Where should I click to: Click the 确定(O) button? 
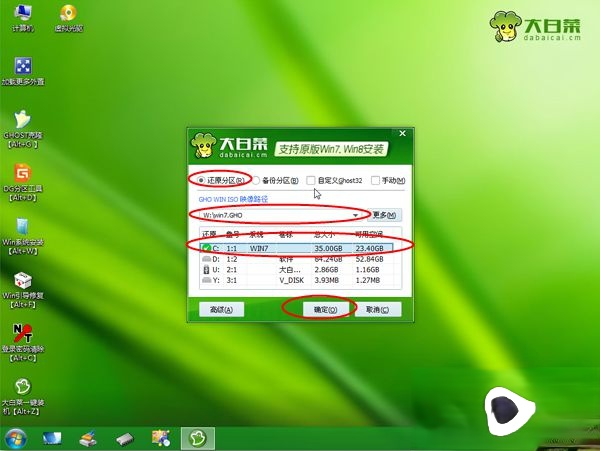click(326, 309)
